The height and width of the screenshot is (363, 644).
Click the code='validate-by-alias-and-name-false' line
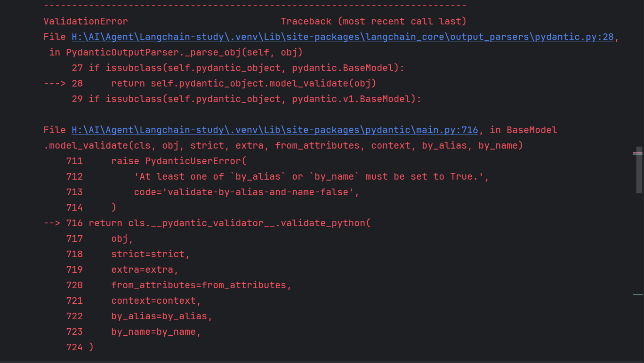coord(247,192)
